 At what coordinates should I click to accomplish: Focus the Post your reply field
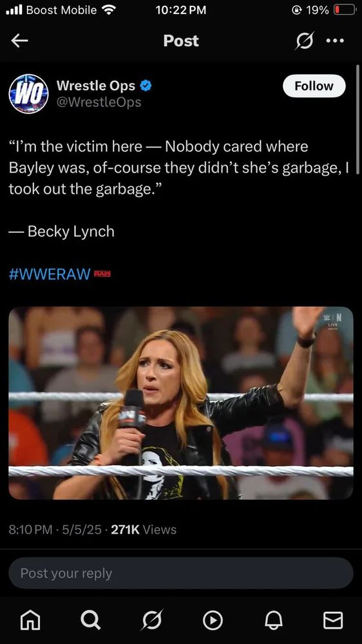181,573
